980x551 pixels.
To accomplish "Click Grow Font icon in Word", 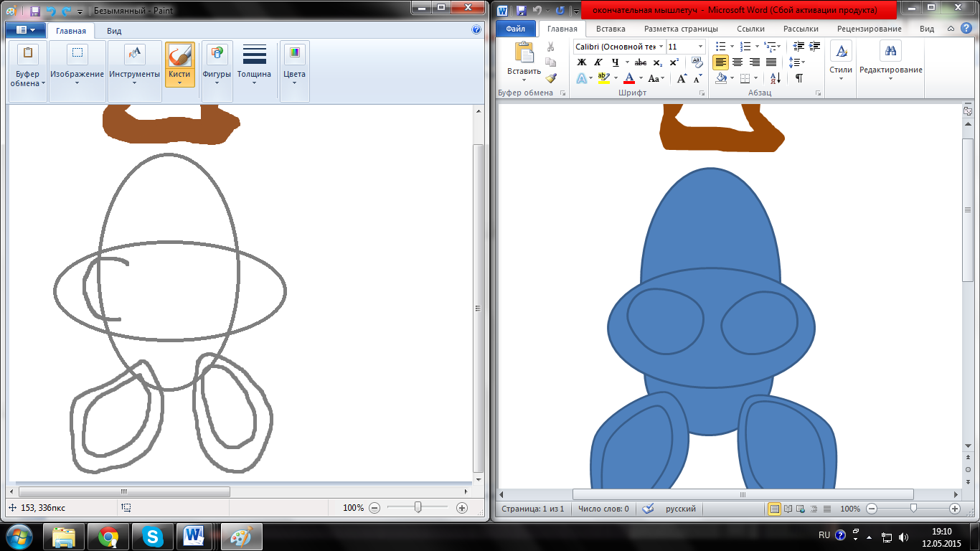I will 682,78.
